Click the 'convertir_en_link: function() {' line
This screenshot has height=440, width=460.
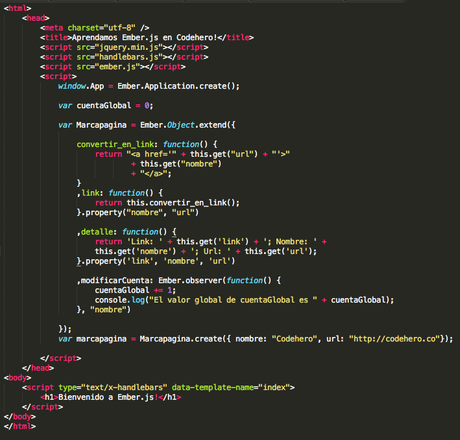point(147,144)
